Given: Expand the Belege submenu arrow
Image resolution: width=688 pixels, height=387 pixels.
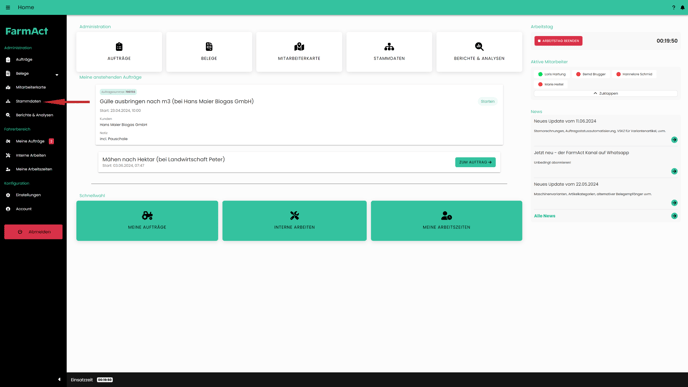Looking at the screenshot, I should [x=57, y=75].
